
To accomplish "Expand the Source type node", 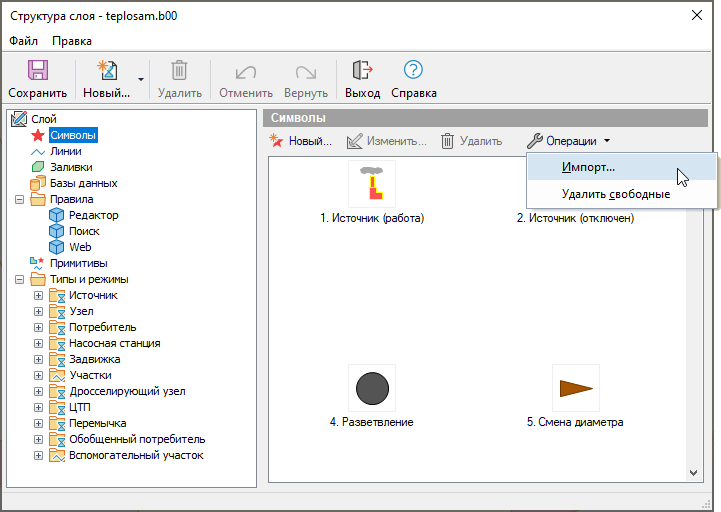I will (x=39, y=295).
